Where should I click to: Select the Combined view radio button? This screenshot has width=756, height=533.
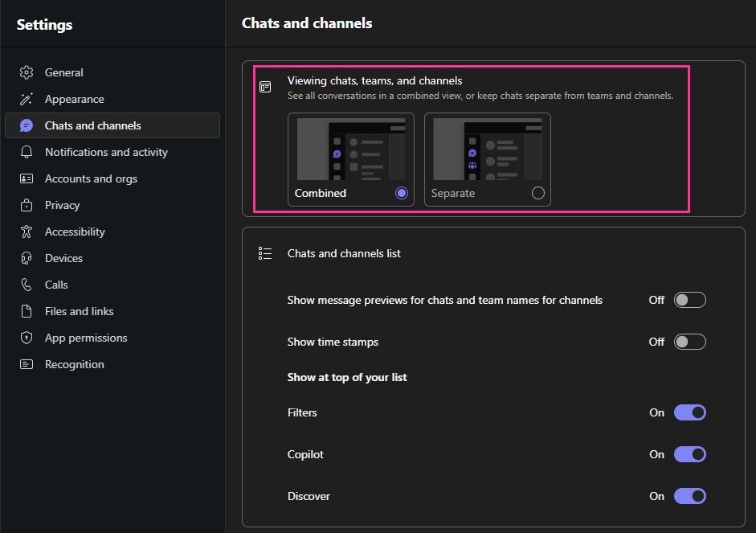pyautogui.click(x=402, y=193)
